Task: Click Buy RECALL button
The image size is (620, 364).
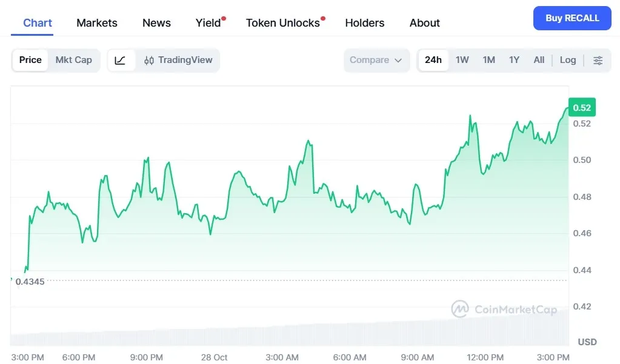Action: [572, 18]
